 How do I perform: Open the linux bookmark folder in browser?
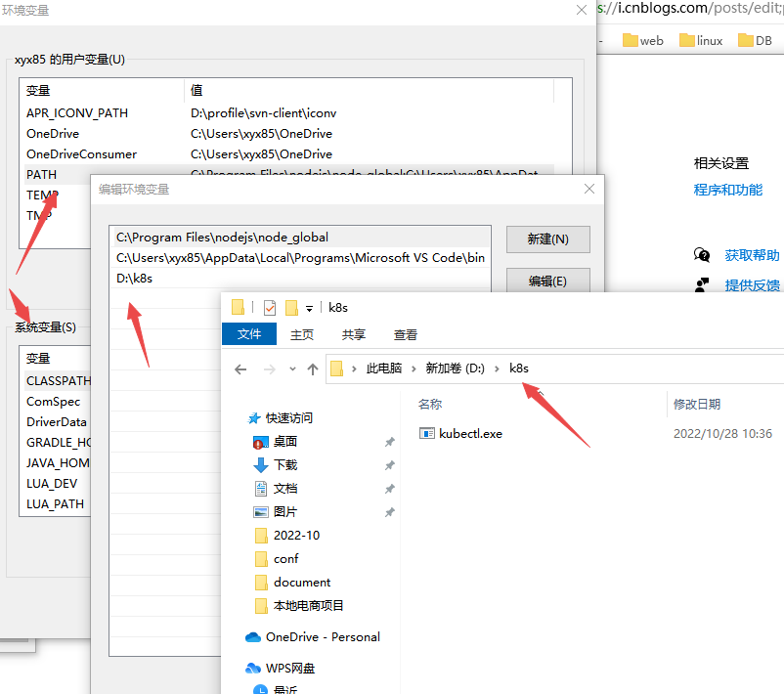click(701, 40)
